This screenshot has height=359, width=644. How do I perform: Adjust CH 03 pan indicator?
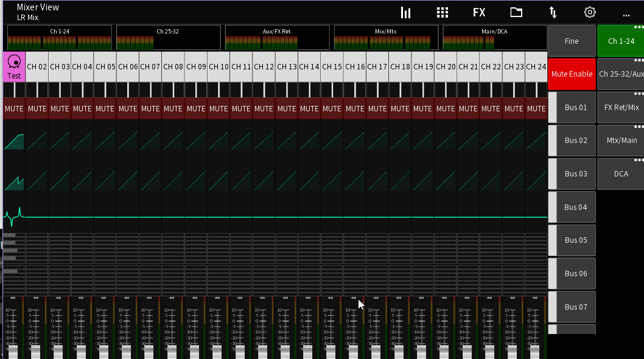coord(60,90)
